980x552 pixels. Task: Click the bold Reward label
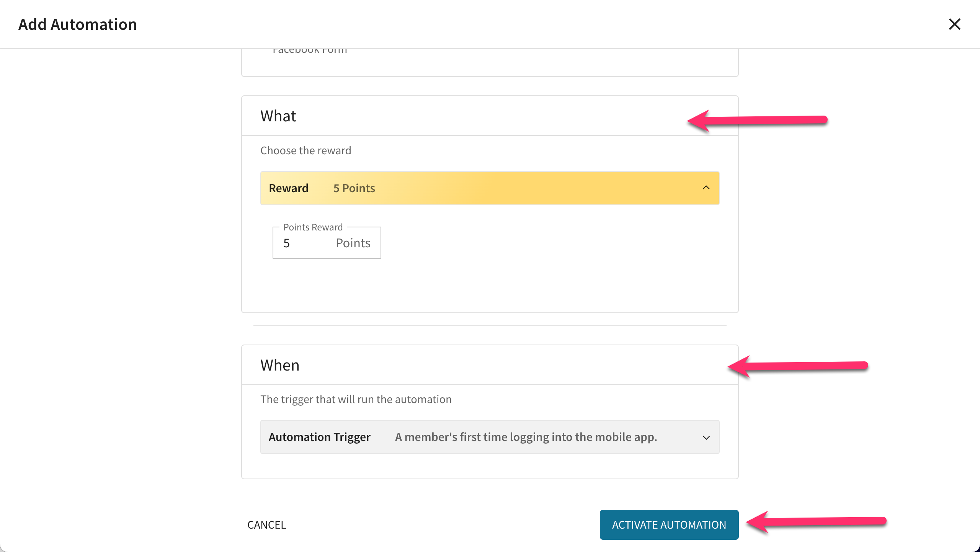(x=289, y=188)
